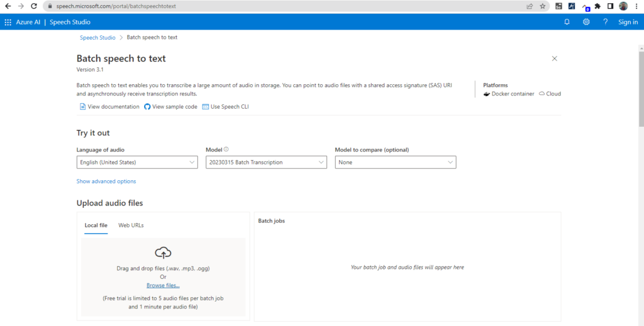The image size is (644, 326).
Task: Click the Speech Studio header title
Action: point(70,22)
